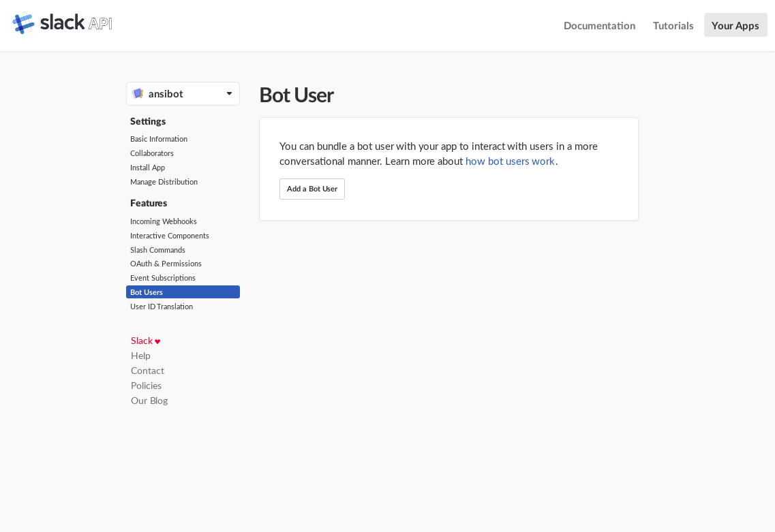Select User ID Translation feature
This screenshot has width=775, height=532.
[162, 307]
